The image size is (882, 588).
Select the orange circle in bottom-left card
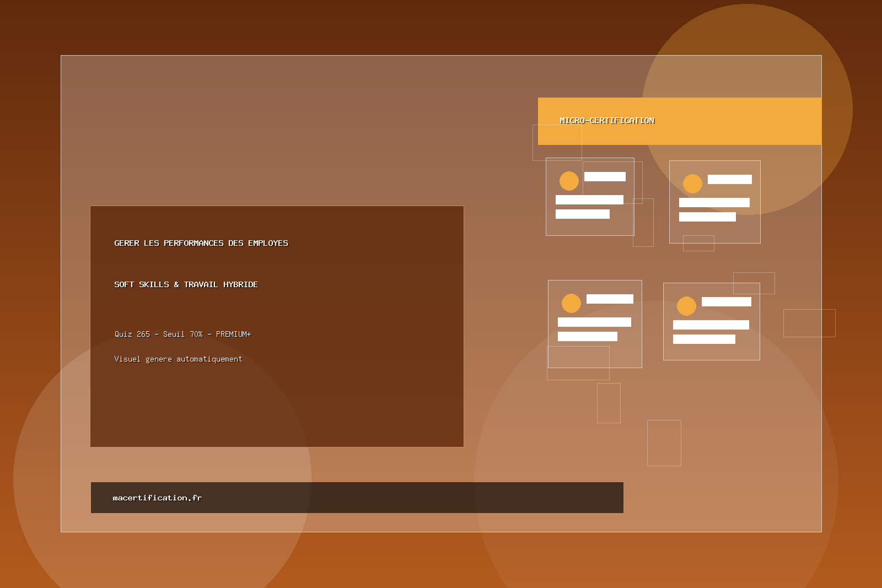571,303
